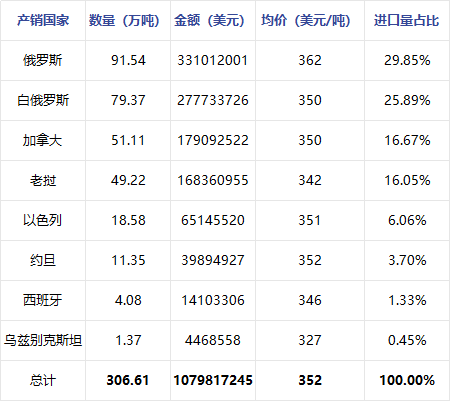
Task: Select the 加拿大 country cell
Action: coord(42,140)
